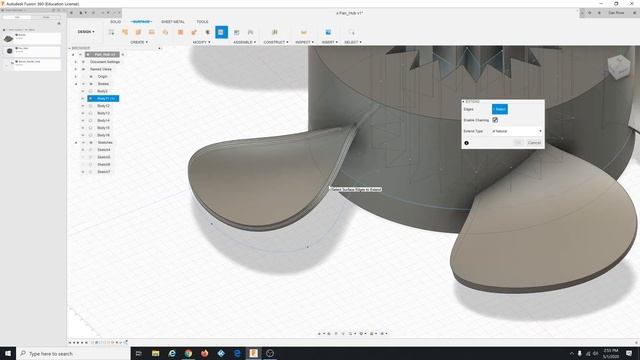Click the Viewports icon in bottom navigation bar
640x360 pixels.
(382, 333)
